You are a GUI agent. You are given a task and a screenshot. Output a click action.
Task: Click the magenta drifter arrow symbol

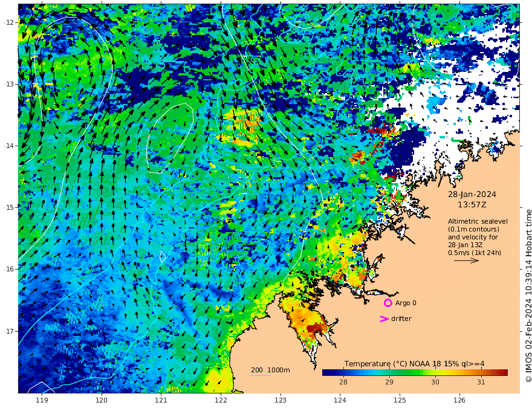pos(384,319)
